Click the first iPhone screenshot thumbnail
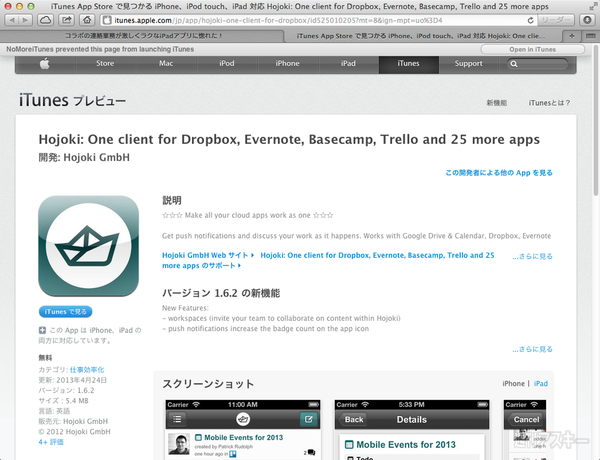Viewport: 600px width, 460px height. coord(243,430)
